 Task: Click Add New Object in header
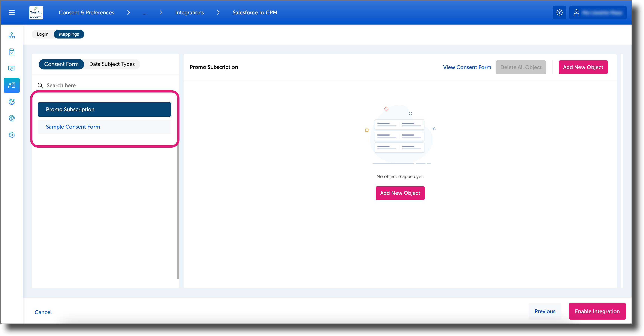point(583,67)
